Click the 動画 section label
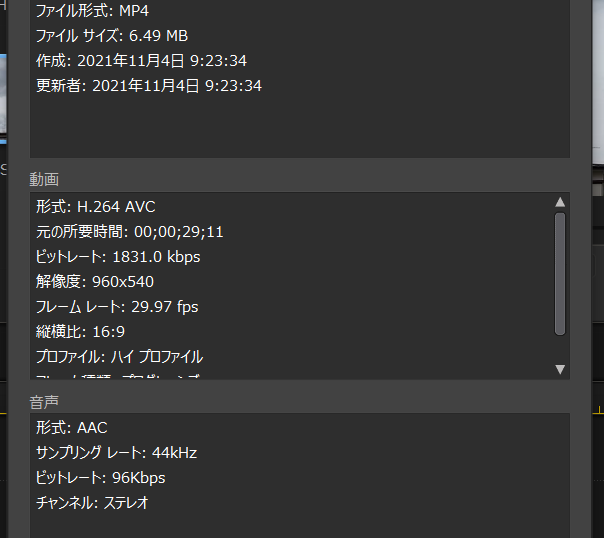This screenshot has height=538, width=604. pyautogui.click(x=44, y=180)
